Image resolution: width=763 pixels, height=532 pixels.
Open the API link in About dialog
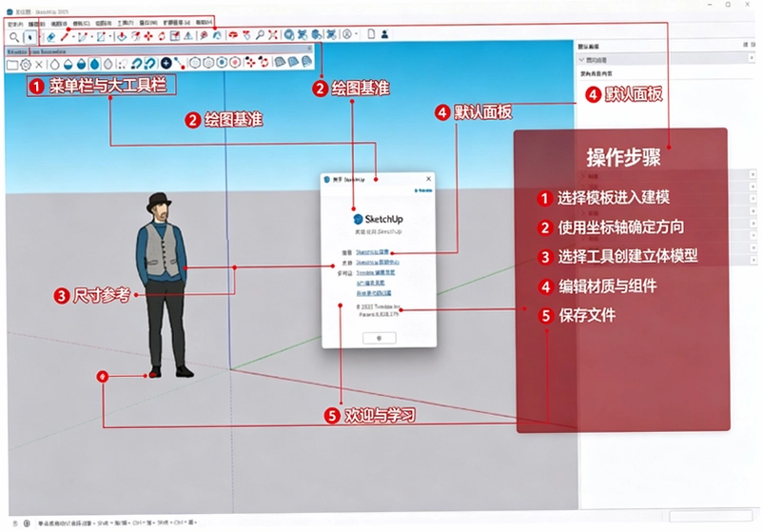pyautogui.click(x=370, y=283)
